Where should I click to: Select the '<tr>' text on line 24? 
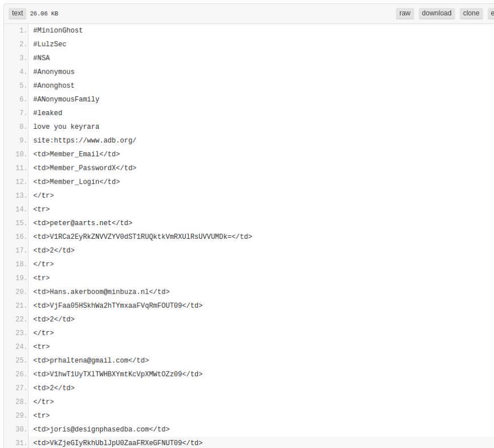[x=42, y=347]
